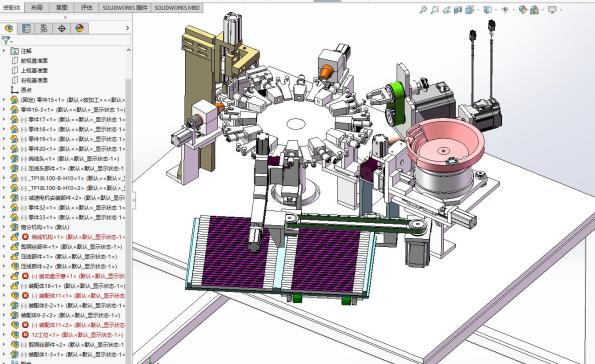Select 前视基准面 in the tree
This screenshot has width=595, height=364.
tap(34, 61)
